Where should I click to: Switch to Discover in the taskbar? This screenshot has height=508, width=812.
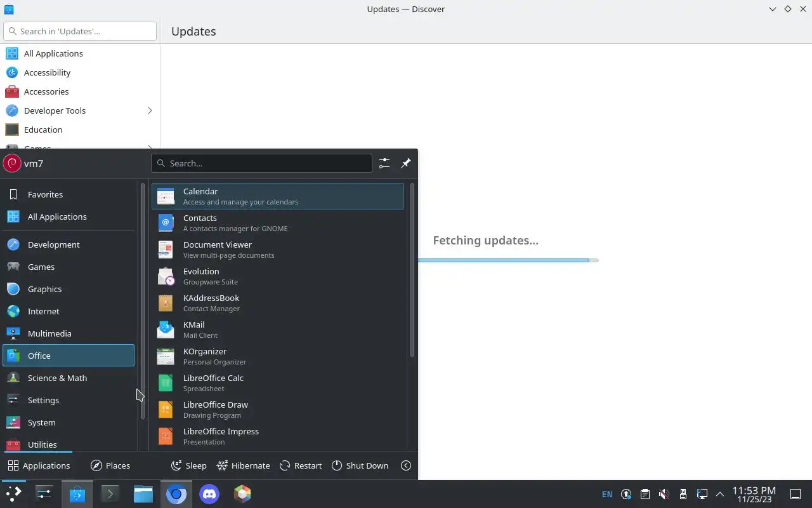click(x=77, y=494)
